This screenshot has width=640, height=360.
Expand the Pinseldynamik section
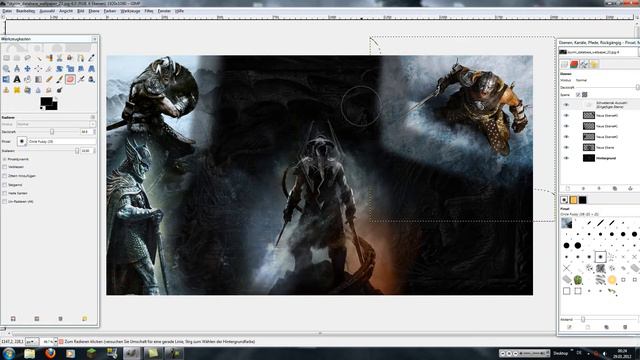click(4, 159)
